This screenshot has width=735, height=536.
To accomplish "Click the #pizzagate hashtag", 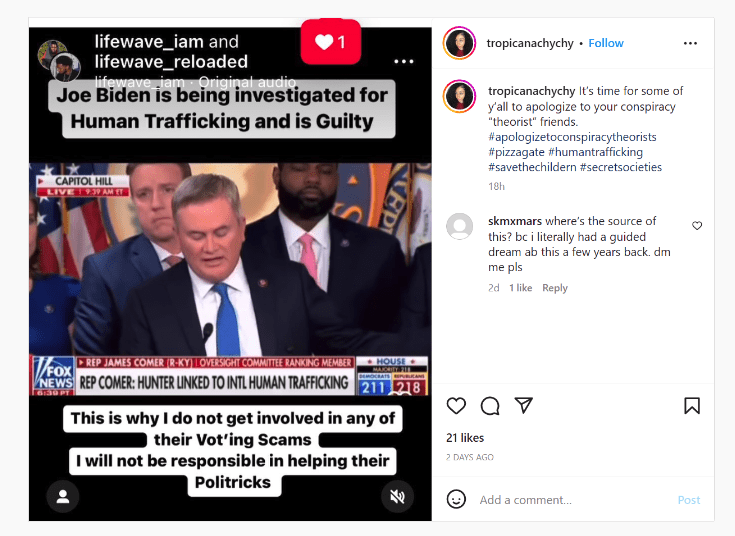I will (516, 152).
